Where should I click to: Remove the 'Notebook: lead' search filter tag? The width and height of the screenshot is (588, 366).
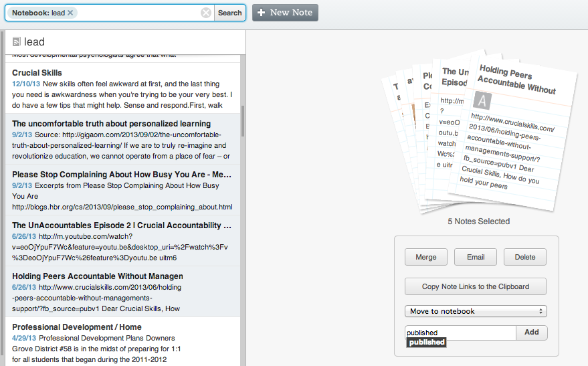coord(71,13)
